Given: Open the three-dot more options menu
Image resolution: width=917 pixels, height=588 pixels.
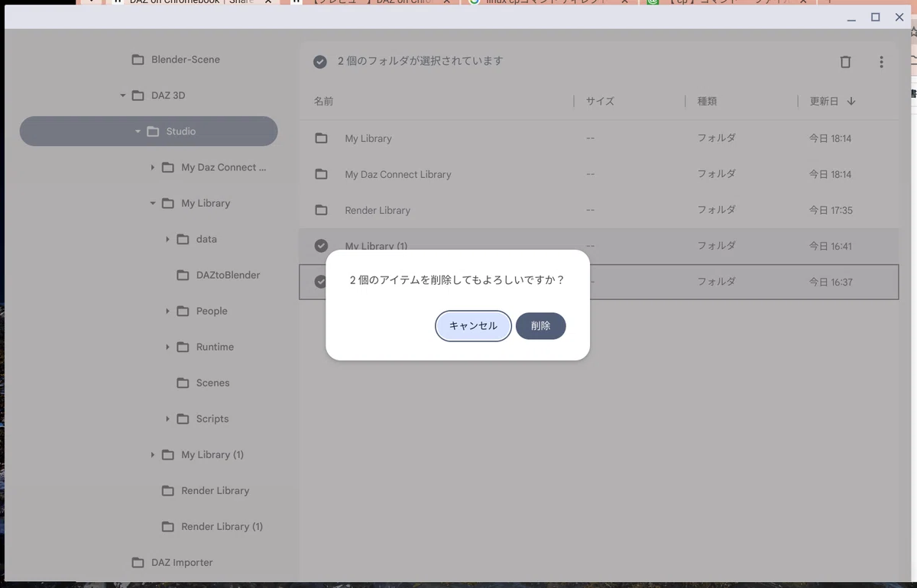Looking at the screenshot, I should (x=881, y=62).
